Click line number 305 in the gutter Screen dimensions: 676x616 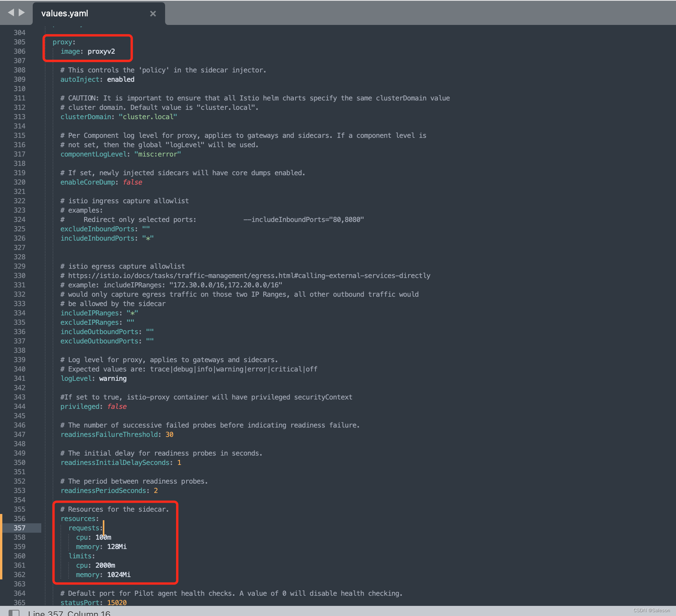(19, 42)
